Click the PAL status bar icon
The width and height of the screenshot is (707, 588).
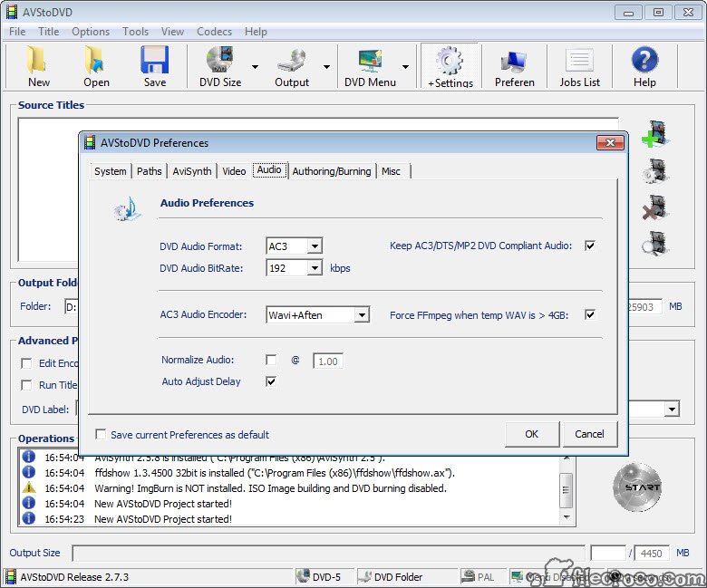point(468,577)
